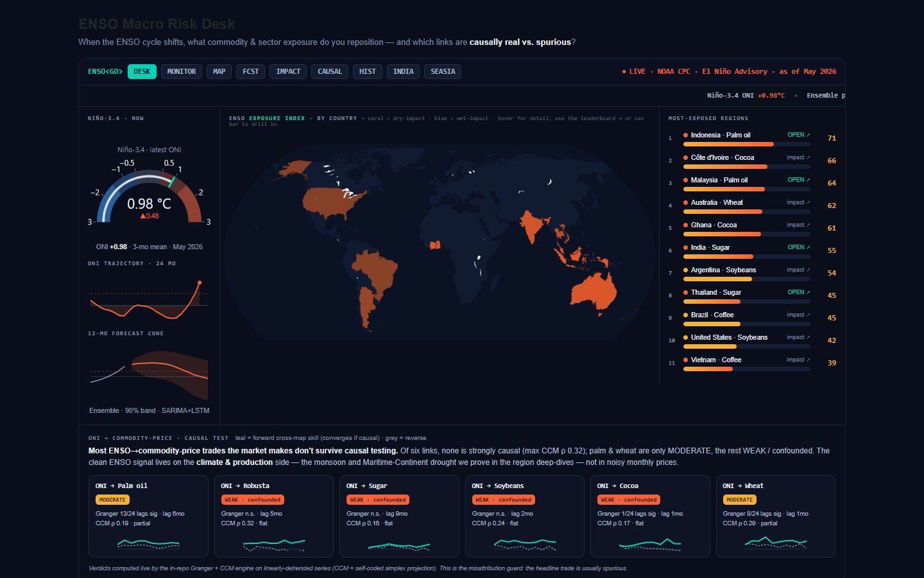Select Australia · Wheat row
924x578 pixels.
(752, 206)
